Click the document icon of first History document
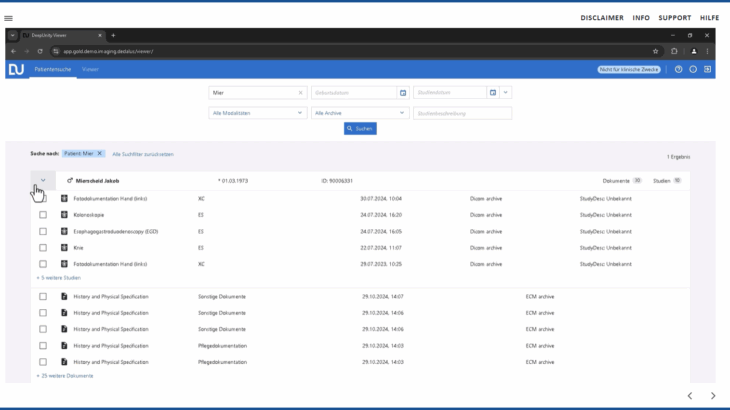Screen dimensions: 730x410 pos(64,297)
